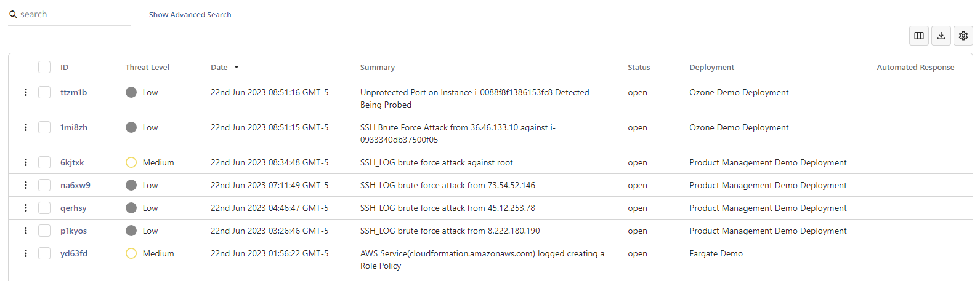Open kebab menu for incident p1kyos
Viewport: 980px width, 281px height.
(x=25, y=231)
